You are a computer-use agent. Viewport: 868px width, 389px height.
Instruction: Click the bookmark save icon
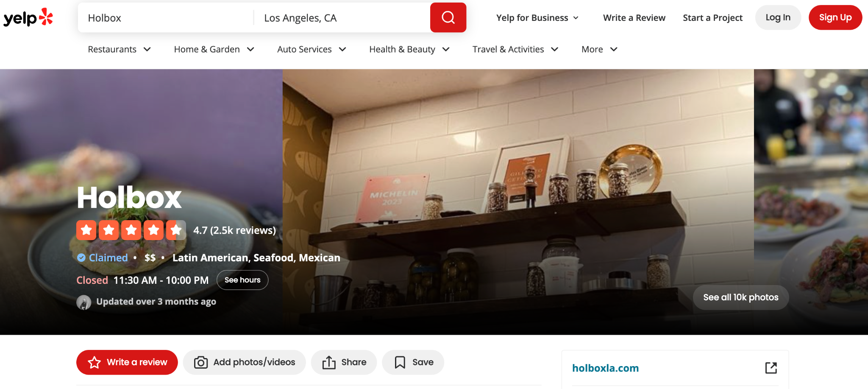[400, 362]
